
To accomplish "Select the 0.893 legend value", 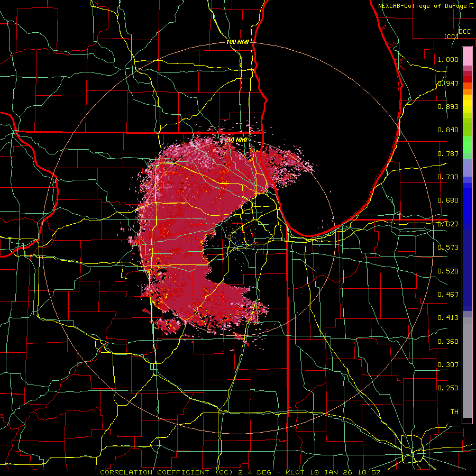I will [x=448, y=106].
